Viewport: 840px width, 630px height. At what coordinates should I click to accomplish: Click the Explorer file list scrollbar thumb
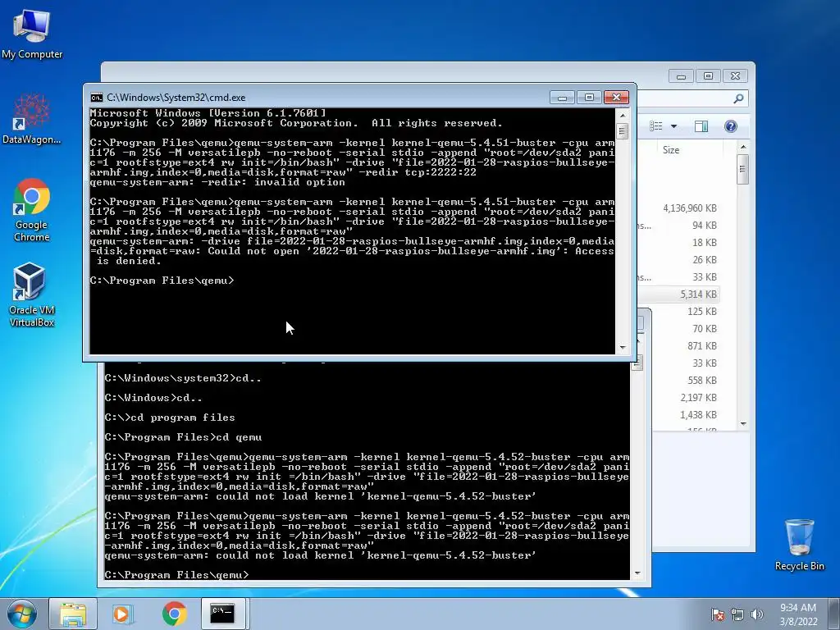click(743, 169)
